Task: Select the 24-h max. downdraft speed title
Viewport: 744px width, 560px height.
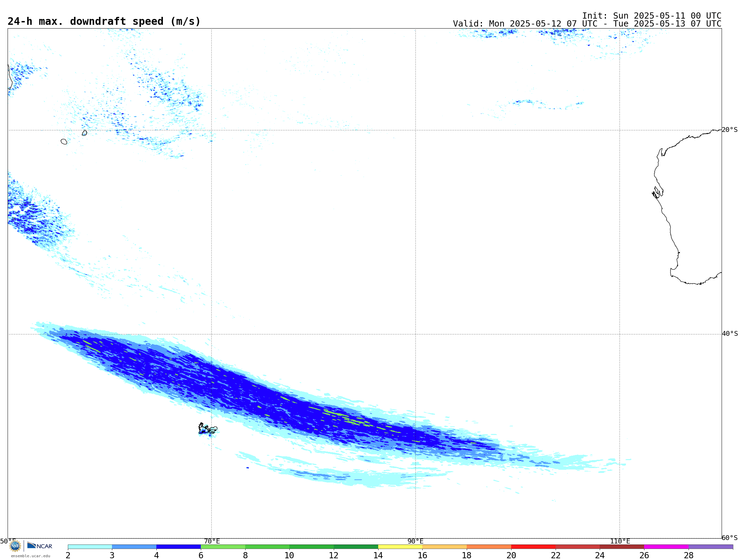Action: tap(104, 21)
